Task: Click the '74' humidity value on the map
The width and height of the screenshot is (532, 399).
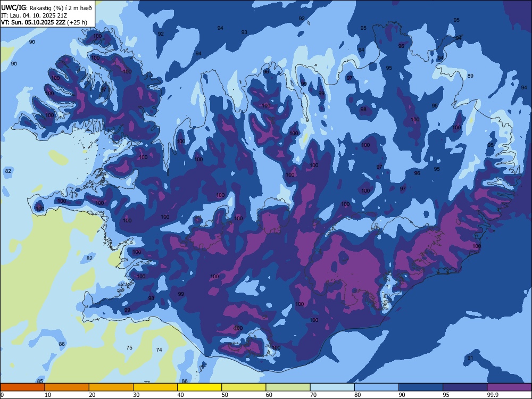Action: point(159,350)
